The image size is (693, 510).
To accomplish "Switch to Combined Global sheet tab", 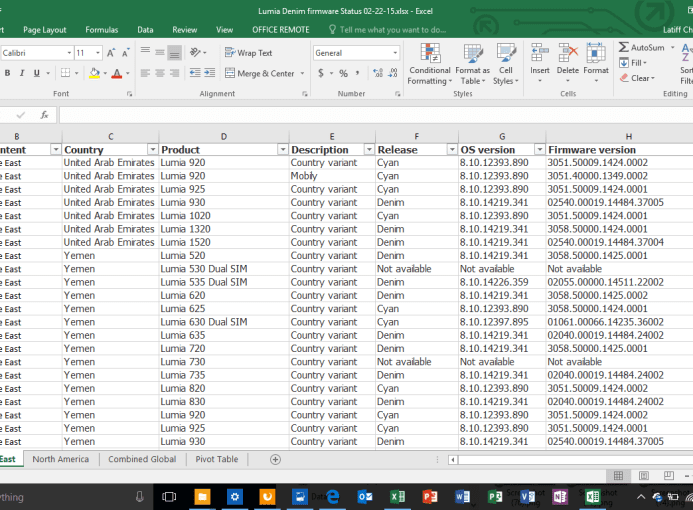I will coord(142,459).
